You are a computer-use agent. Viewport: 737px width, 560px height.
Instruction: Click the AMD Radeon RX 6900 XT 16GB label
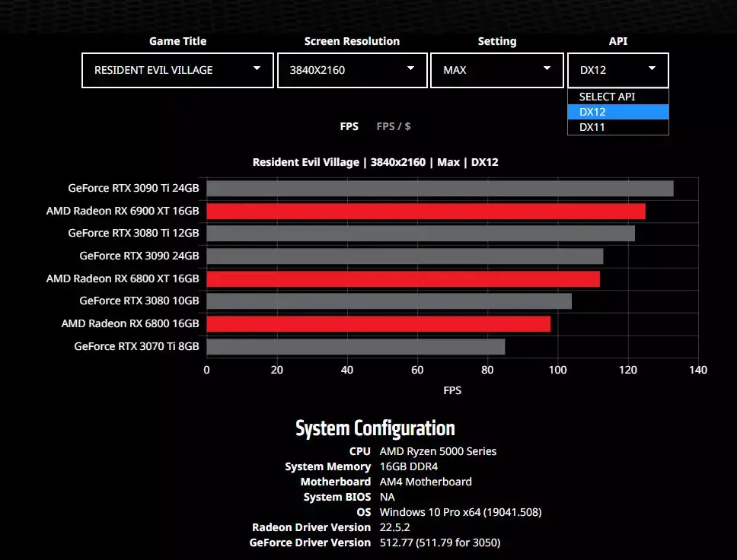coord(123,211)
